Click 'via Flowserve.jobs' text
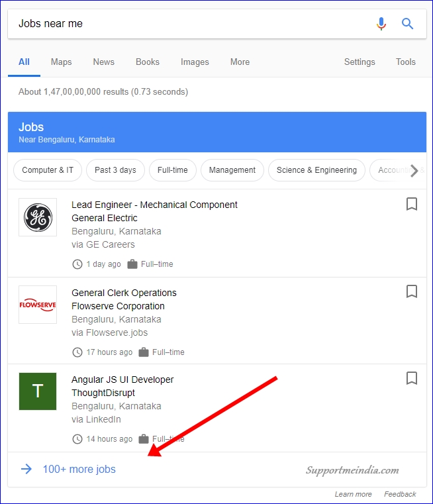The width and height of the screenshot is (433, 504). 109,332
